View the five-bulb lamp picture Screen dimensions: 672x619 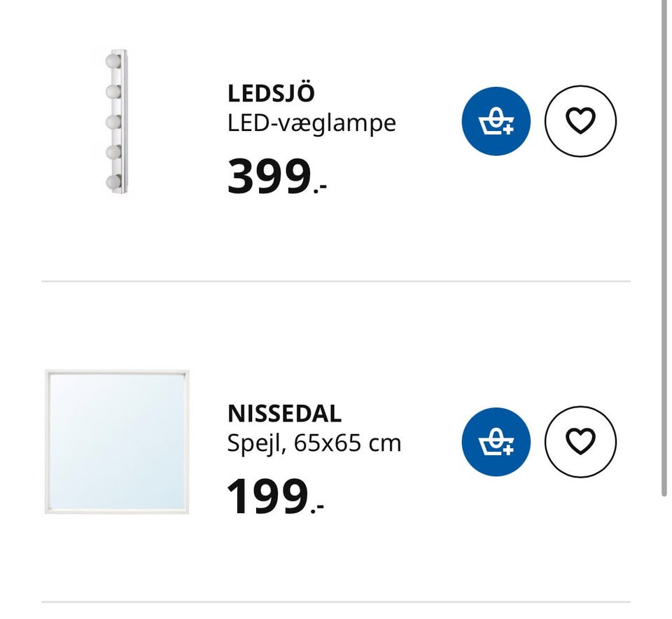coord(117,121)
